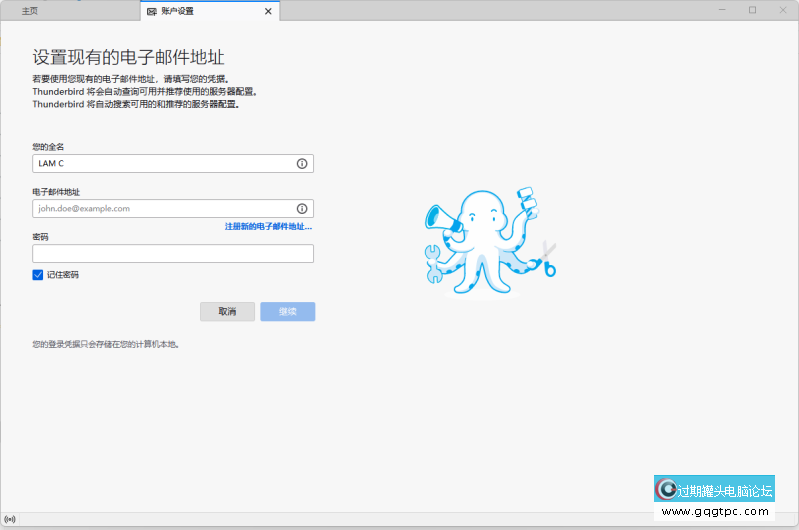Uncheck the 记住密码 checkbox
This screenshot has width=799, height=530.
(x=38, y=274)
